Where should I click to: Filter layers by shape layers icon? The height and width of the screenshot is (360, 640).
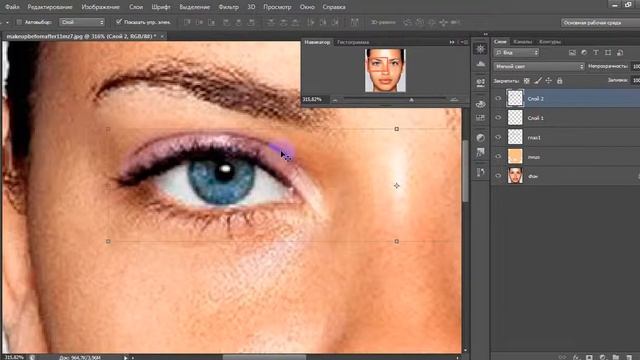[608, 52]
